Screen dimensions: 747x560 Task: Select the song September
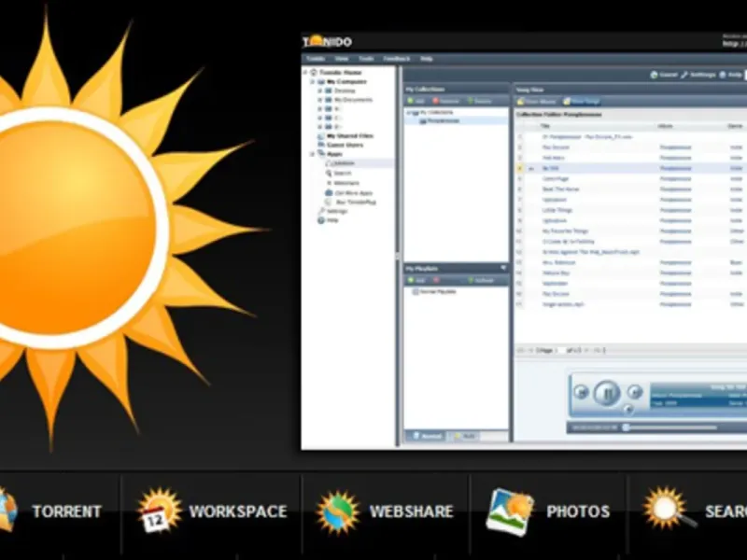(x=555, y=284)
